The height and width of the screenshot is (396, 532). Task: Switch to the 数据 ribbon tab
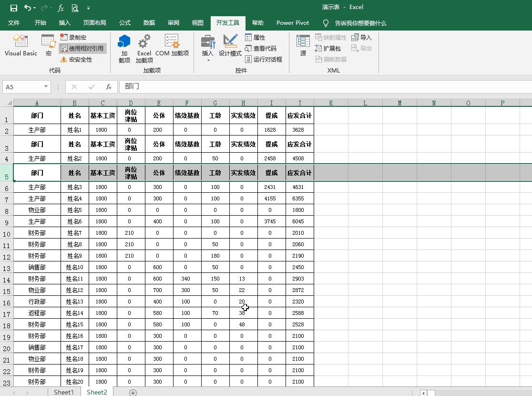click(x=149, y=23)
